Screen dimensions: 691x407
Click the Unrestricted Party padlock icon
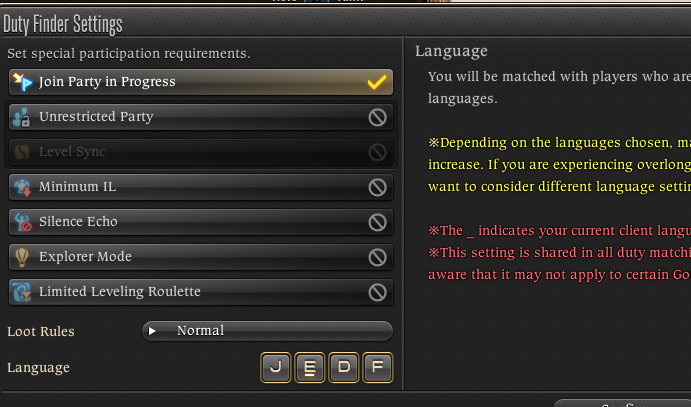click(x=22, y=117)
